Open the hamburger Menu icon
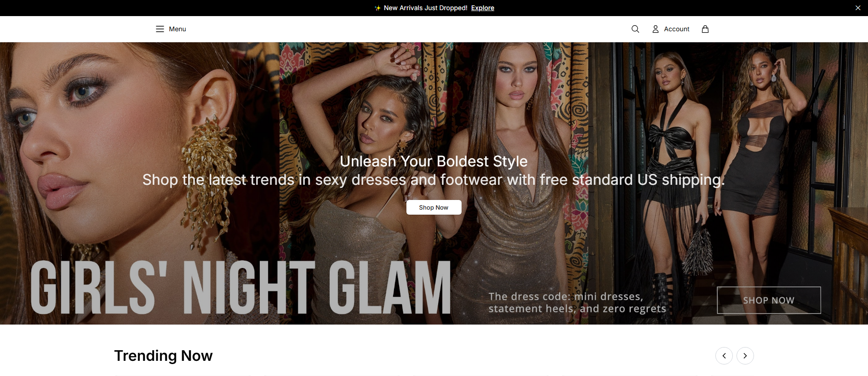The height and width of the screenshot is (376, 868). coord(160,29)
